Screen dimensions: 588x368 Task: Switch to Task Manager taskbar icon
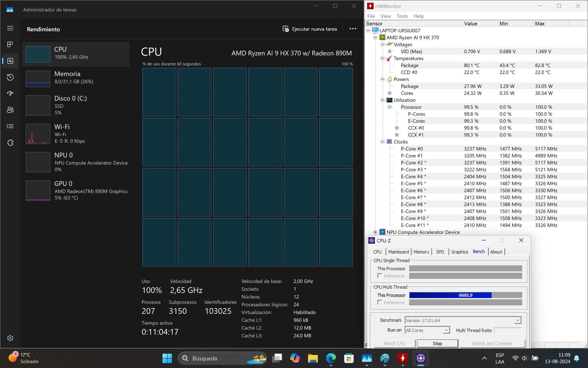pyautogui.click(x=367, y=358)
